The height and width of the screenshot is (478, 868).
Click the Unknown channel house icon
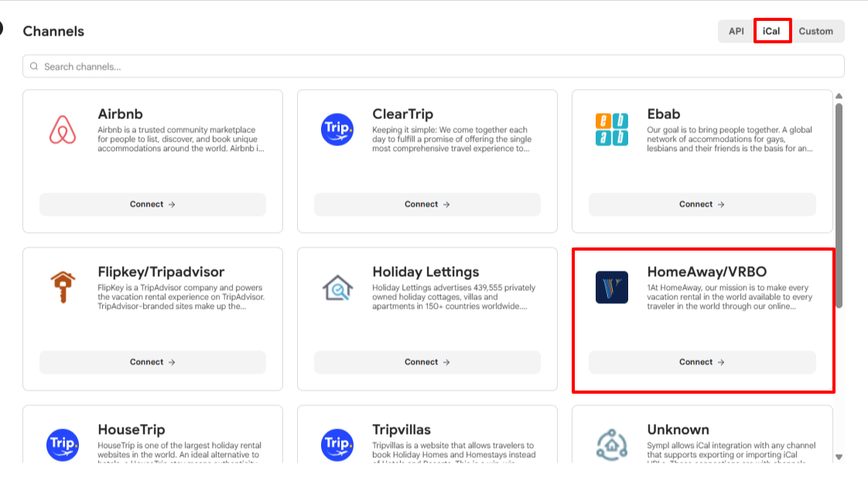pyautogui.click(x=612, y=444)
